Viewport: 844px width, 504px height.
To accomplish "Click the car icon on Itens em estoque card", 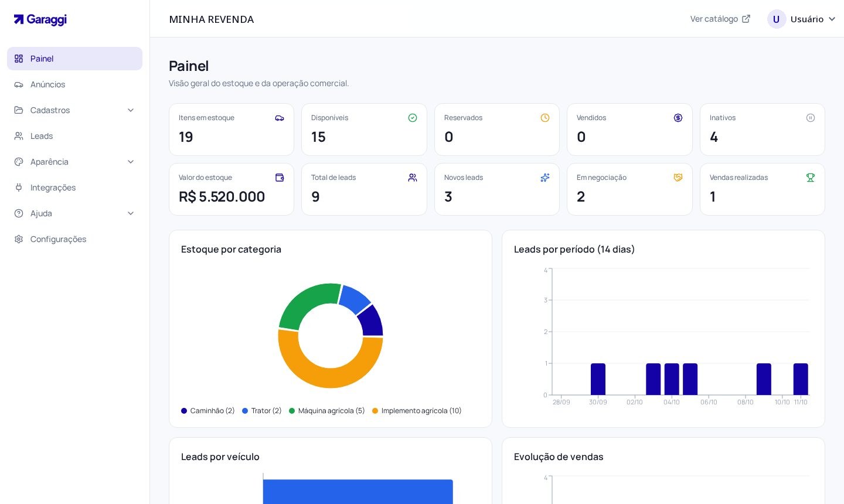I will 280,118.
